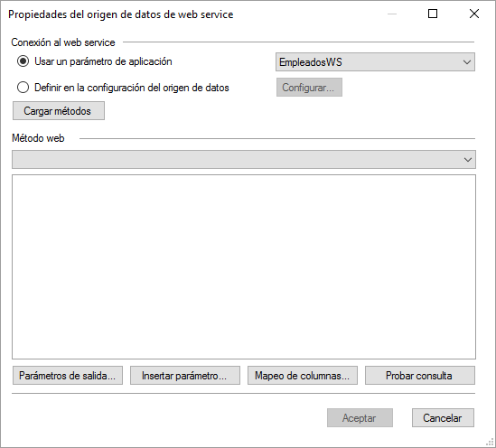Open Mapeo de columnas... dialog
Viewport: 496px width, 448px height.
point(303,376)
